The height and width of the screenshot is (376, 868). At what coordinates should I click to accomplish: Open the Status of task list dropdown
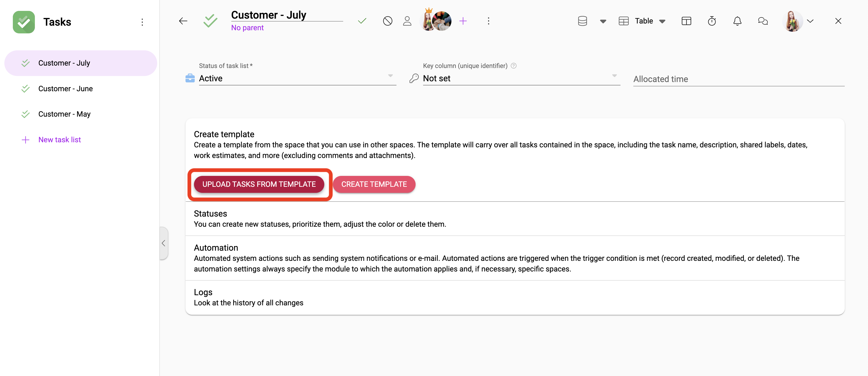(297, 78)
